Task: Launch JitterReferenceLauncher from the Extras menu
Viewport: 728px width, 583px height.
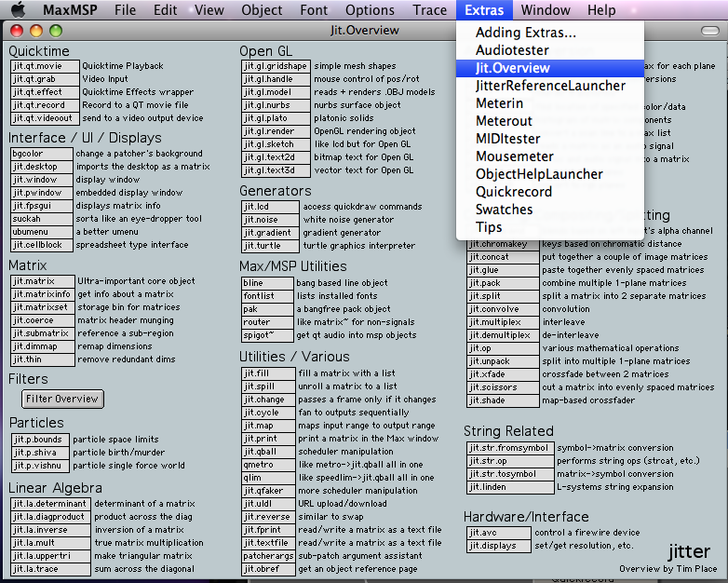Action: [x=550, y=86]
